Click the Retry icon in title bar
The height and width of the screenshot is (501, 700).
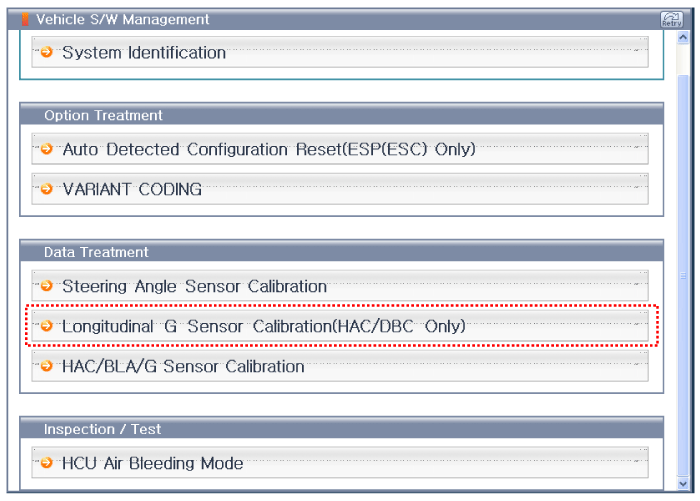[x=671, y=19]
